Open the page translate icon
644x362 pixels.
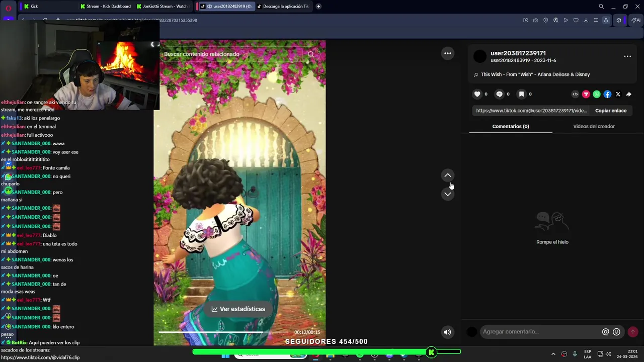555,20
